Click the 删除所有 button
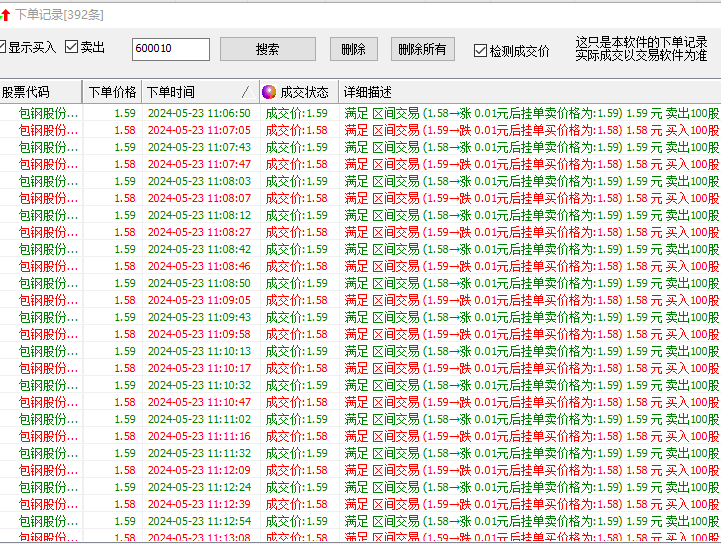 (423, 49)
